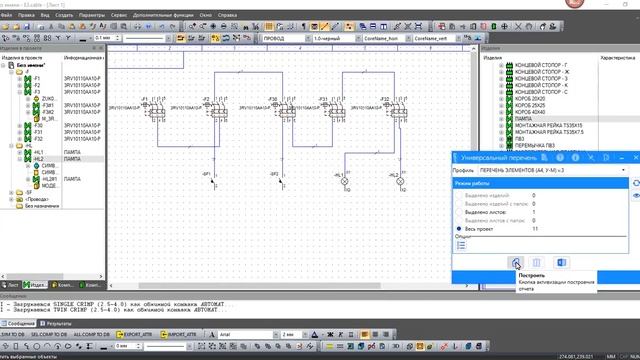Switch to the Сообщения tab
Screen dimensions: 640x360
(18, 323)
